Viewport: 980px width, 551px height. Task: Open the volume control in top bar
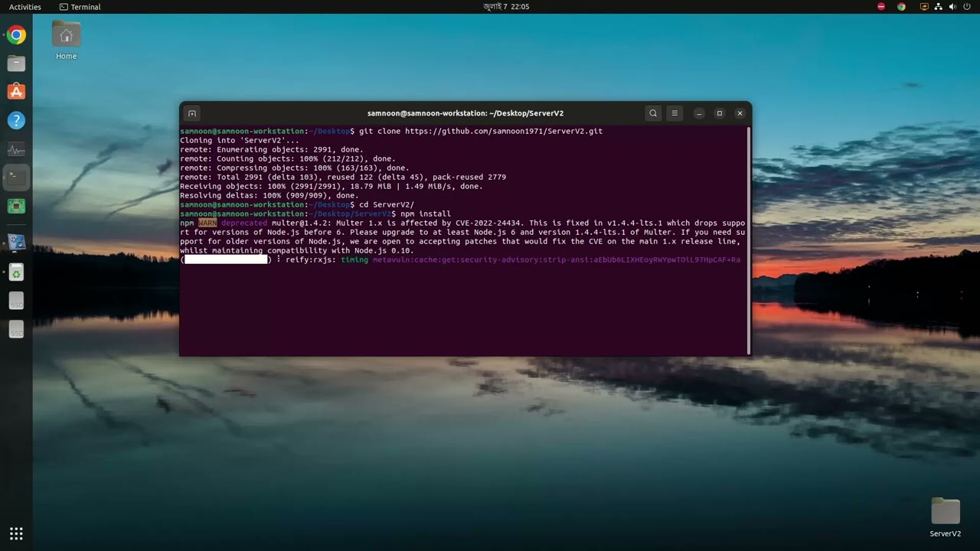coord(952,7)
